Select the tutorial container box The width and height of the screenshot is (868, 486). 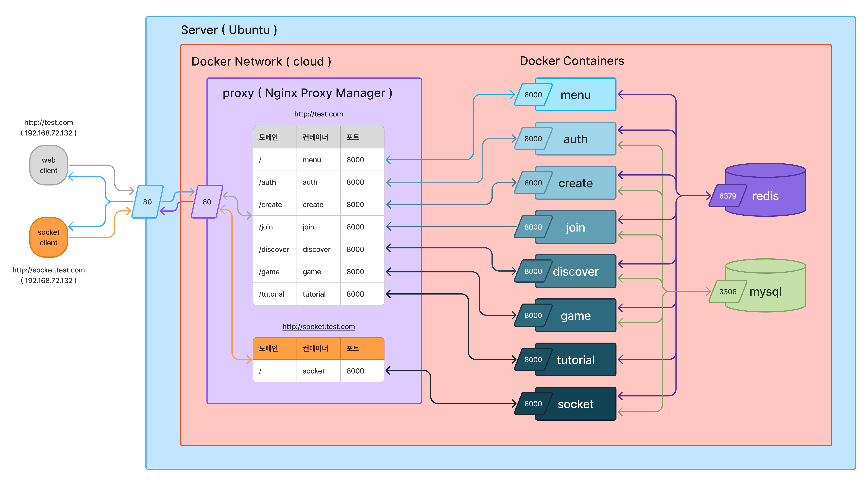[576, 359]
